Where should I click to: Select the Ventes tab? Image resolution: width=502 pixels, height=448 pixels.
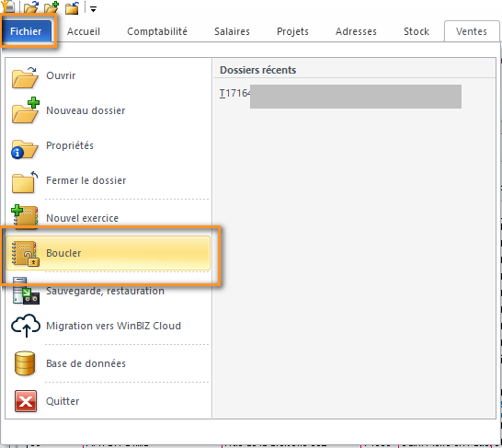click(x=472, y=31)
